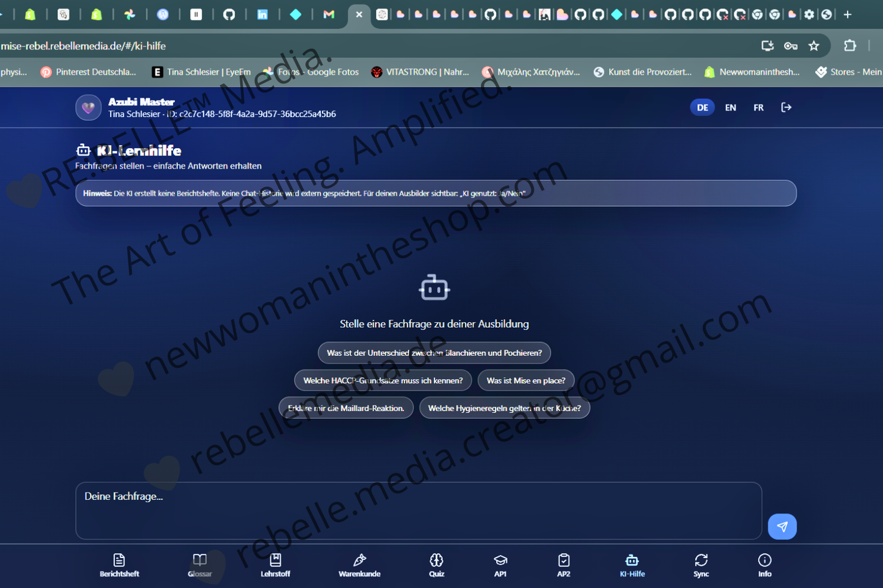883x588 pixels.
Task: Bookmark this page with the star icon
Action: (x=814, y=45)
